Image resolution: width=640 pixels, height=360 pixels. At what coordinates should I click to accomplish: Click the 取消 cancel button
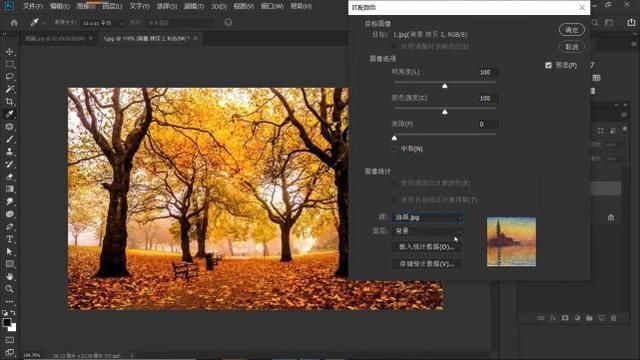tap(571, 47)
